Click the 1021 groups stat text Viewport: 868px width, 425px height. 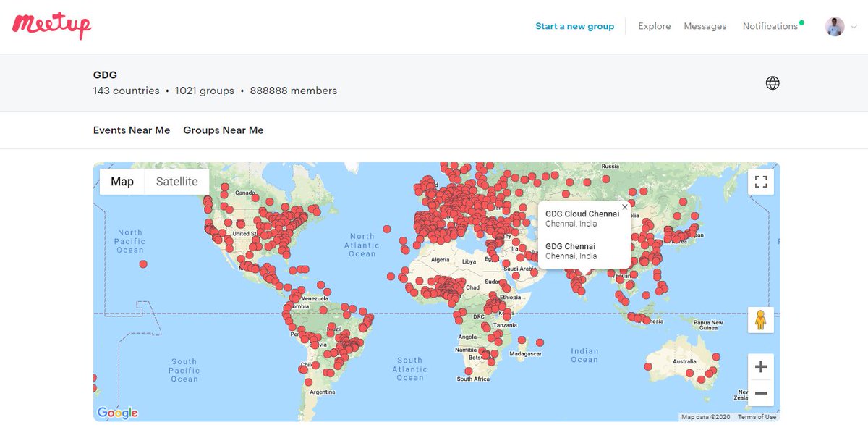point(205,91)
